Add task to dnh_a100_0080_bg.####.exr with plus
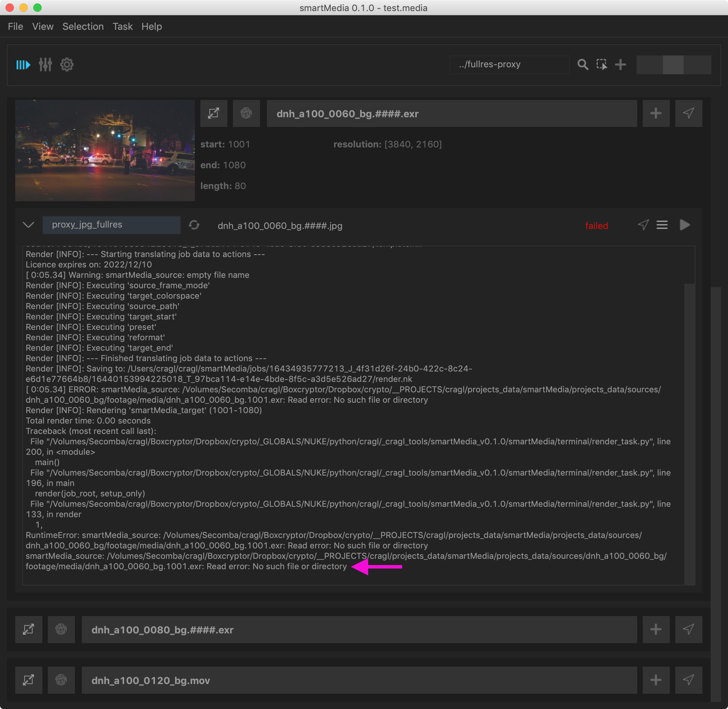This screenshot has width=728, height=709. point(656,629)
